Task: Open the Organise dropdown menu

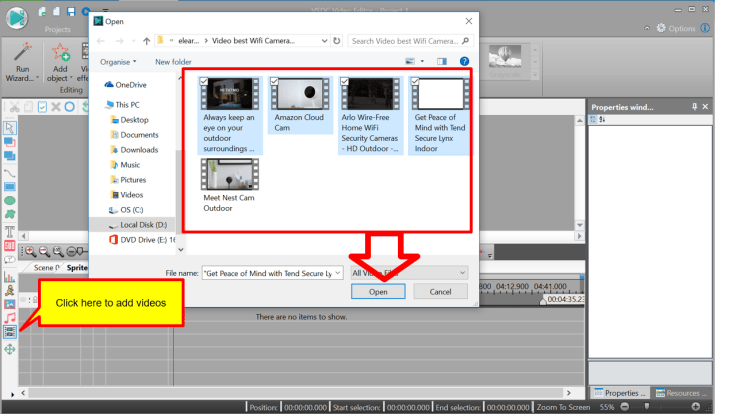Action: (118, 61)
